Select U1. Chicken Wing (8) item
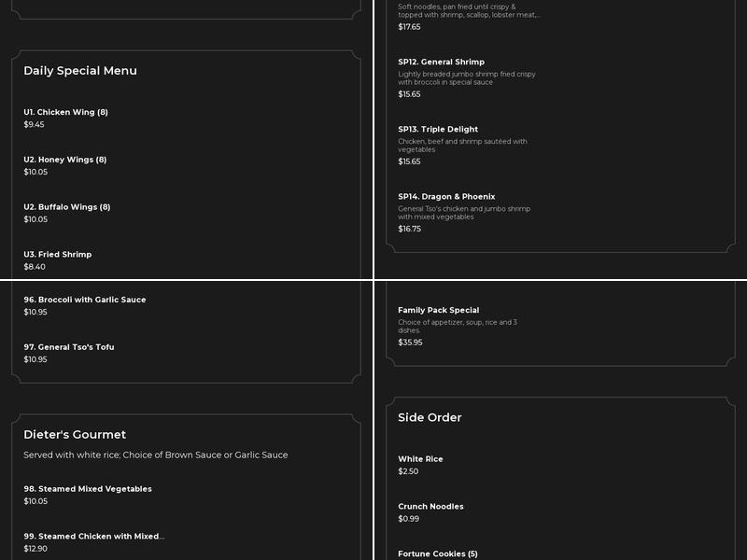 65,112
